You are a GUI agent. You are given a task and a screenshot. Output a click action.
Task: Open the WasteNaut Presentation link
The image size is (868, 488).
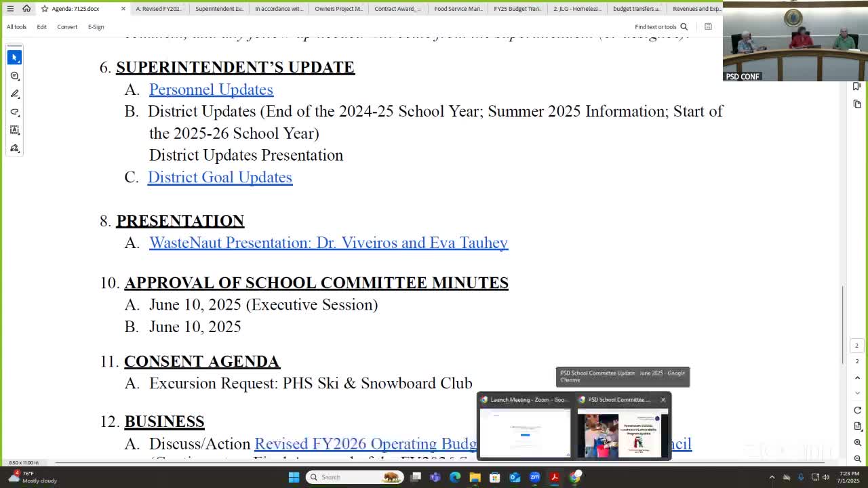tap(328, 243)
